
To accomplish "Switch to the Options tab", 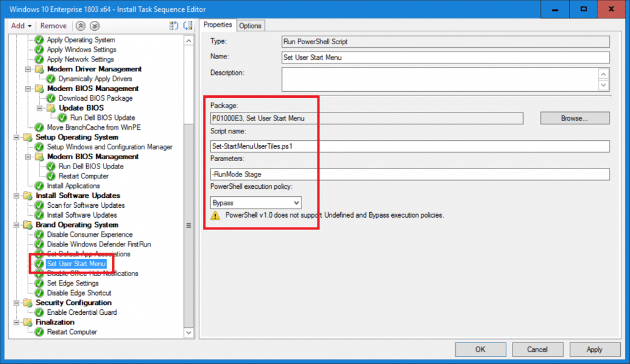I will [x=250, y=26].
